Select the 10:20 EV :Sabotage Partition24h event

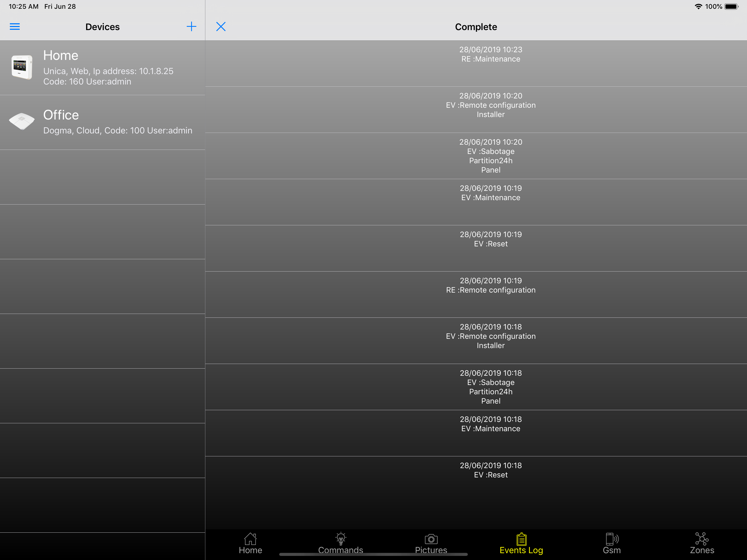coord(476,156)
